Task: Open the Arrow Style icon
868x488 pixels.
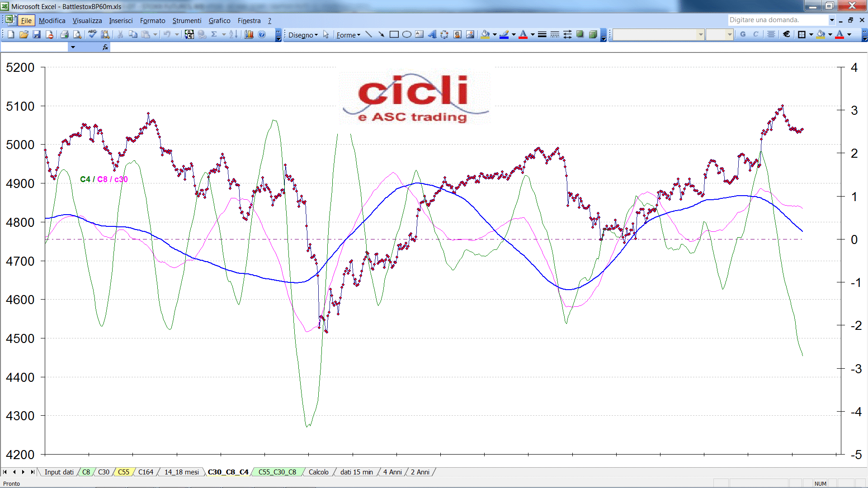Action: pos(567,34)
